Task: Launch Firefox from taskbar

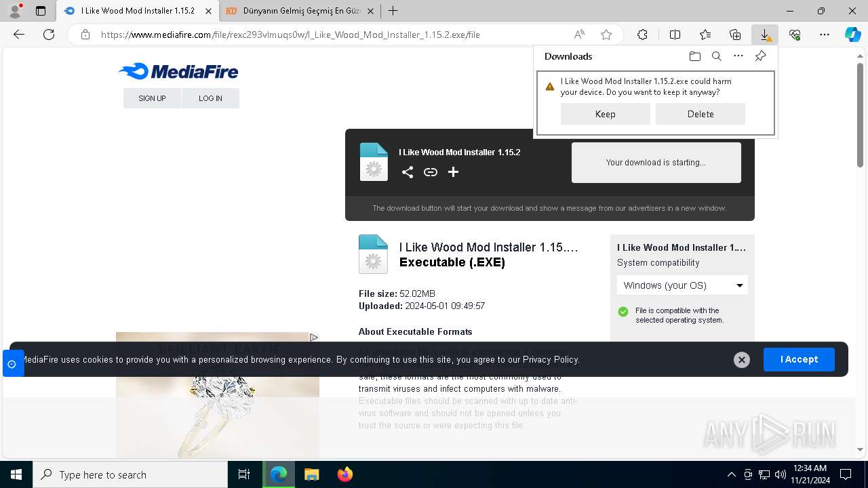Action: pyautogui.click(x=344, y=474)
